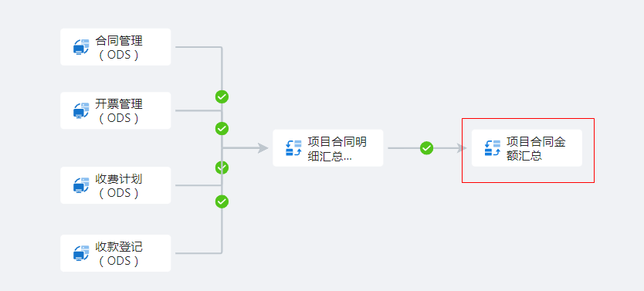Click the transform icon on 项目合同金额汇总 node

pyautogui.click(x=493, y=147)
